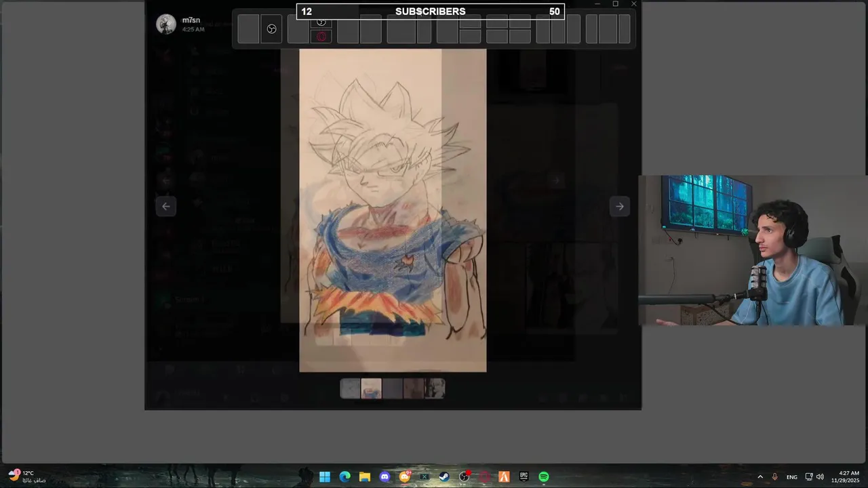This screenshot has width=868, height=488.
Task: Open the orange slash-logo app in the taskbar
Action: [504, 476]
